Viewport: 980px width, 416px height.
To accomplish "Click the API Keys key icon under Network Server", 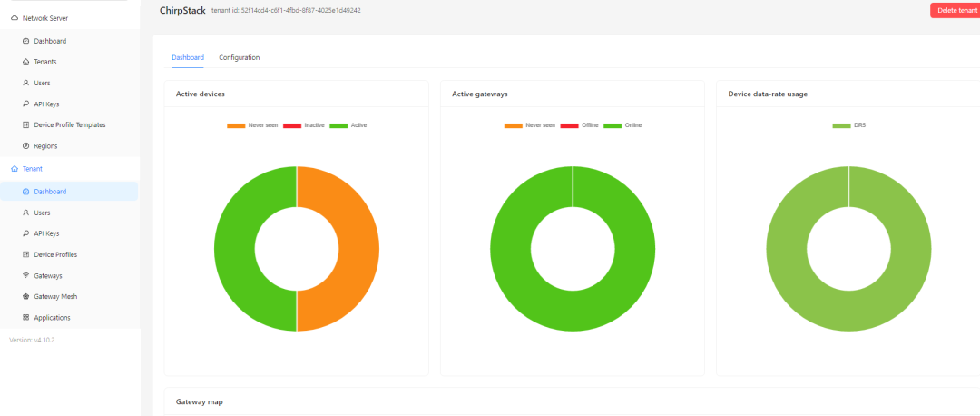I will point(25,104).
